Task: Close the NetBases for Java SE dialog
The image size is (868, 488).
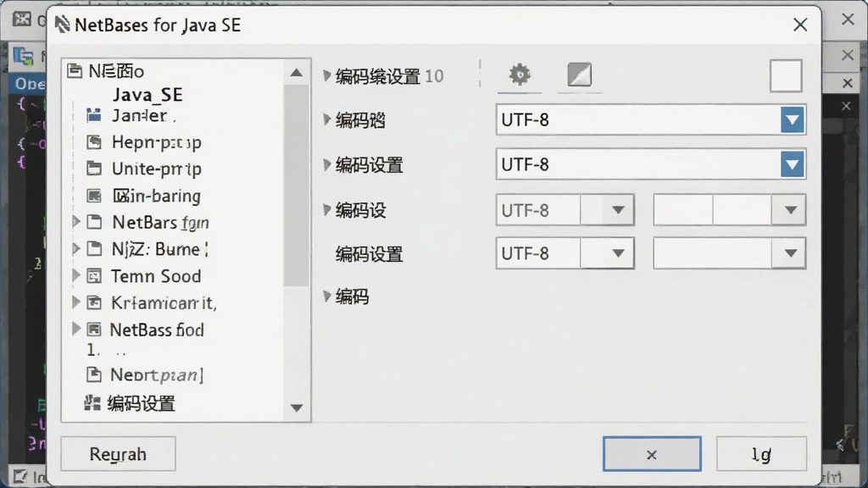Action: [800, 25]
